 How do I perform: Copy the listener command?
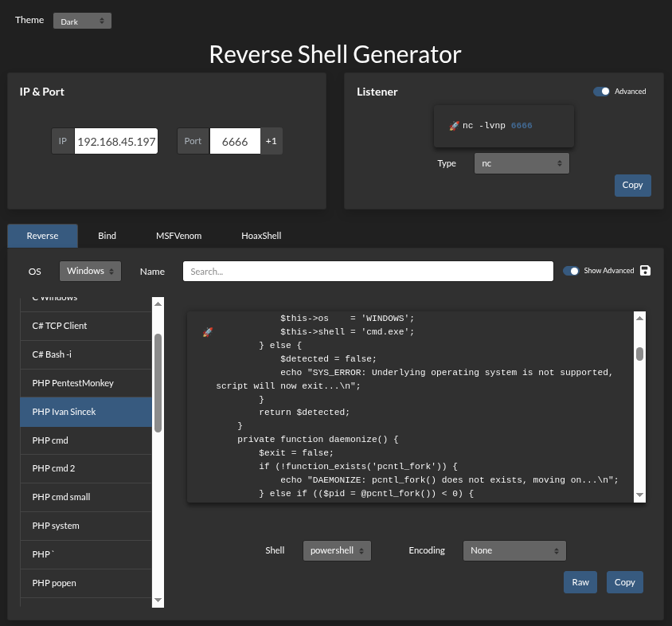(632, 186)
